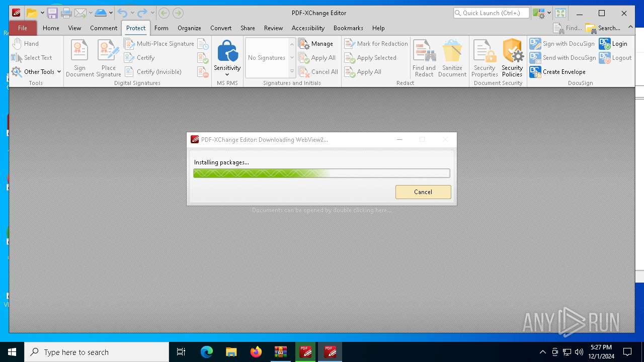Screen dimensions: 644x362
Task: Click Certify (Invisible)
Action: click(153, 72)
